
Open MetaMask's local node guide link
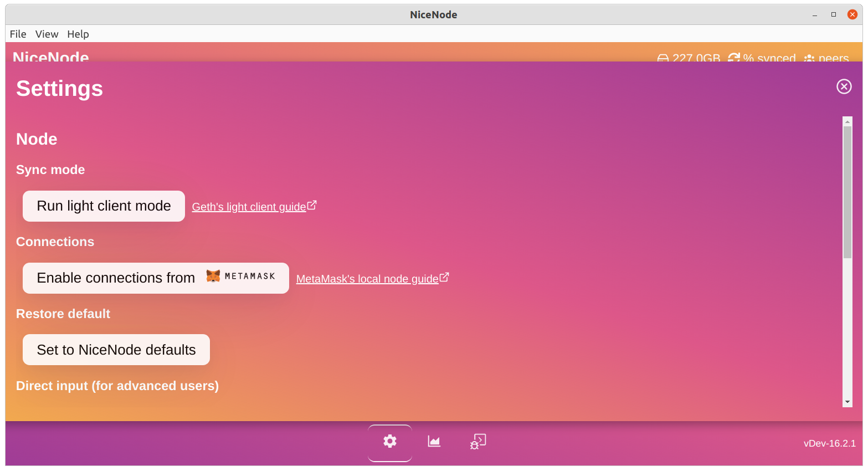tap(367, 279)
